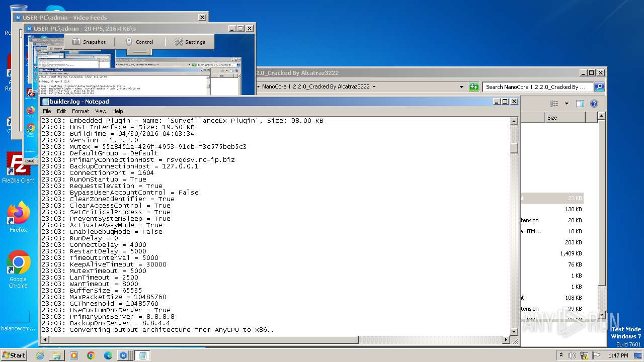Viewport: 644px width, 362px height.
Task: Click the Snapshot button in remote desktop window
Action: pyautogui.click(x=89, y=42)
